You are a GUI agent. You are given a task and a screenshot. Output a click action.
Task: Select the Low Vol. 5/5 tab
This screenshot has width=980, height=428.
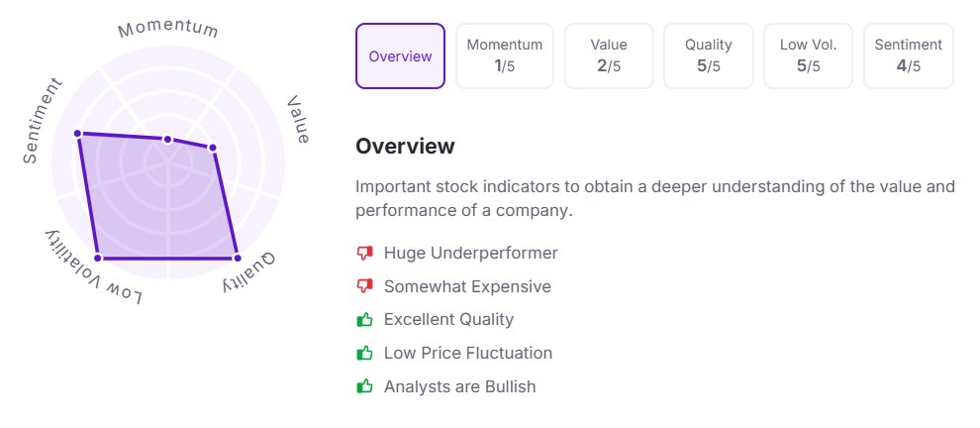(x=809, y=56)
